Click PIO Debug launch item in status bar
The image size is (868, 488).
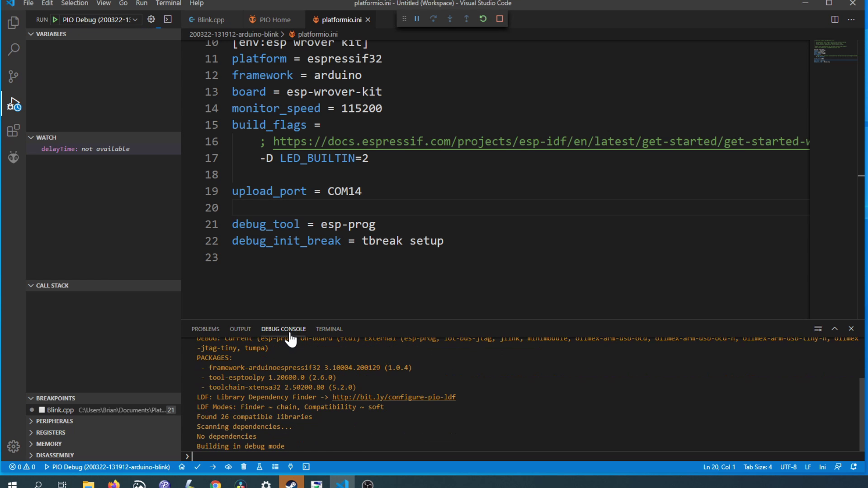(x=107, y=467)
